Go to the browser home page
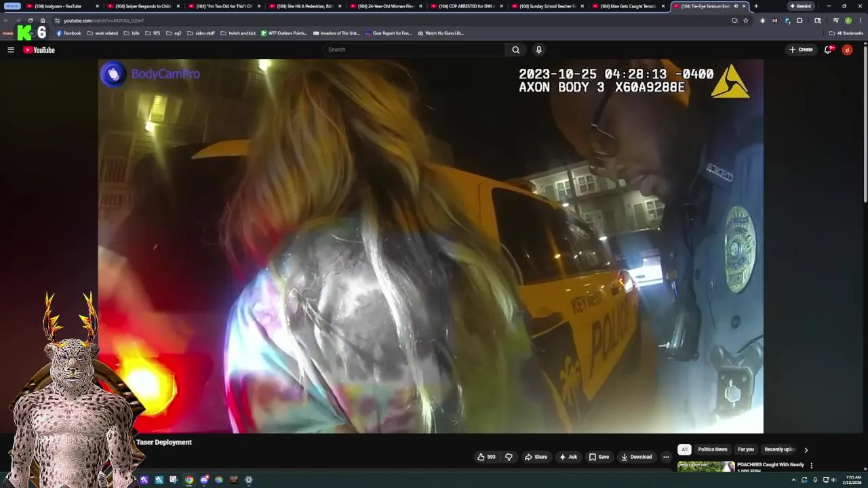The image size is (868, 488). coord(42,20)
